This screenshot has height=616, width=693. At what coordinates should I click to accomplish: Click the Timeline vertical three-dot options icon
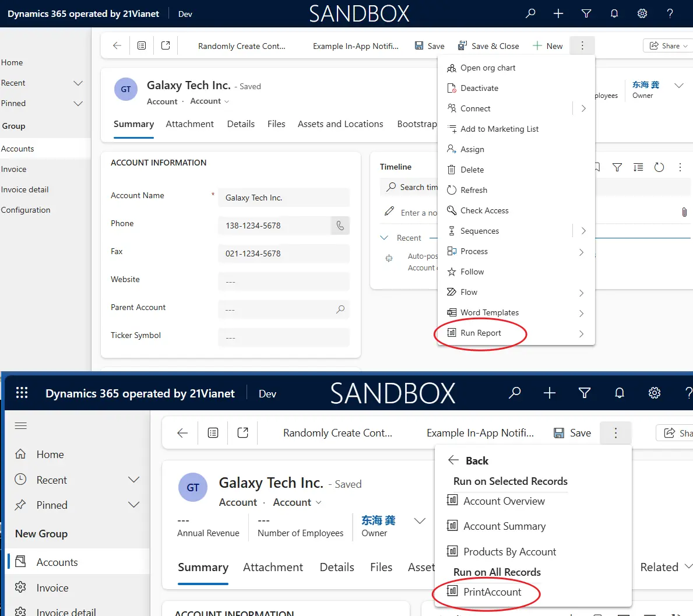point(680,167)
